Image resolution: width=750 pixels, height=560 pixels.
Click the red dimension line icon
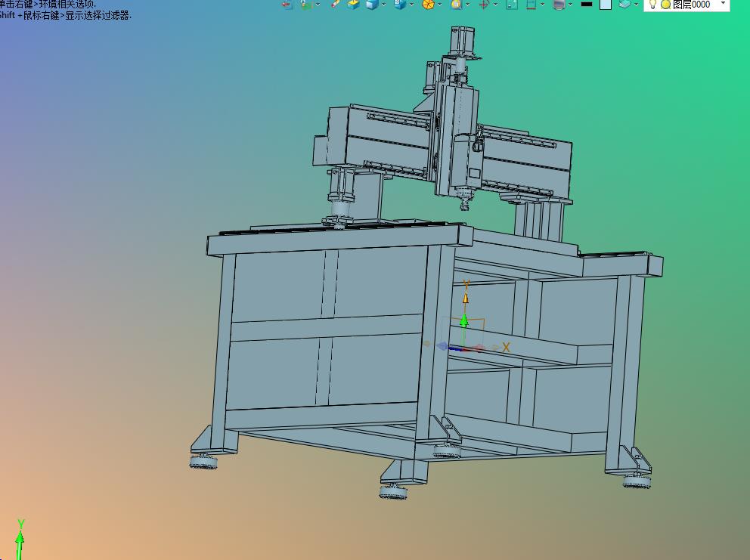[531, 5]
